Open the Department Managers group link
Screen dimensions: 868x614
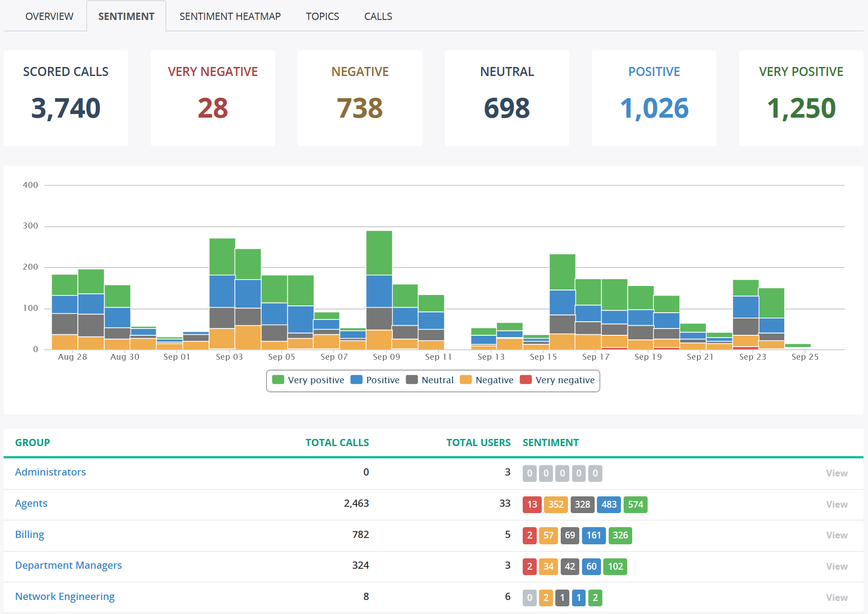click(x=68, y=565)
